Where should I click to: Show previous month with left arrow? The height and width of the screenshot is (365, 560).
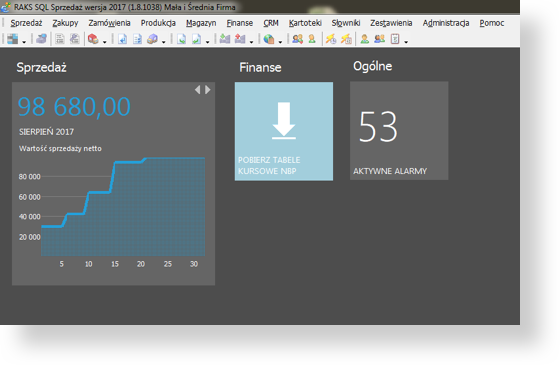[x=198, y=90]
